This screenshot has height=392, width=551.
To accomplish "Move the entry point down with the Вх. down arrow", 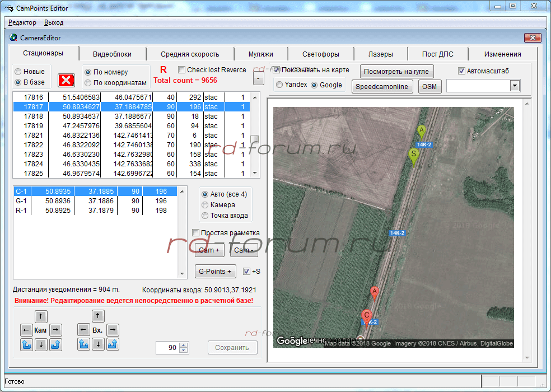I will [98, 344].
